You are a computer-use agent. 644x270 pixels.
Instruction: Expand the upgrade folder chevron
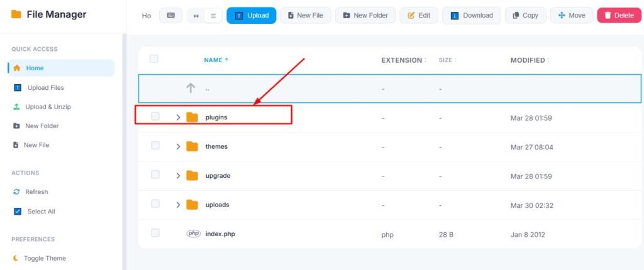coord(178,176)
